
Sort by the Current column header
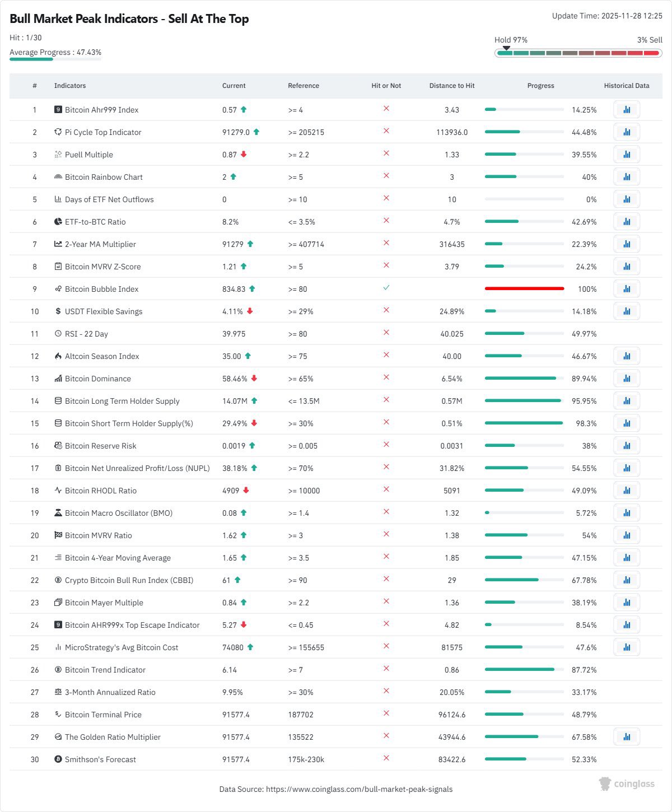coord(234,86)
